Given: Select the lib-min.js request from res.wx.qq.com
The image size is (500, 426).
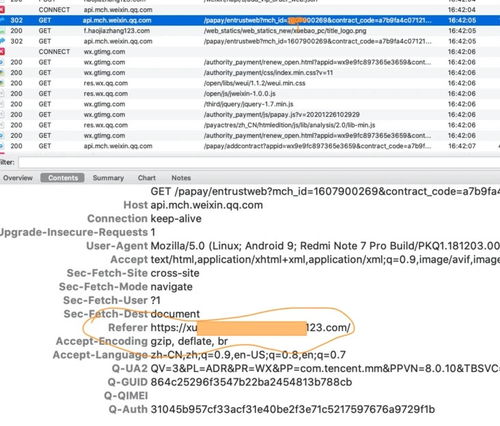Looking at the screenshot, I should (250, 125).
